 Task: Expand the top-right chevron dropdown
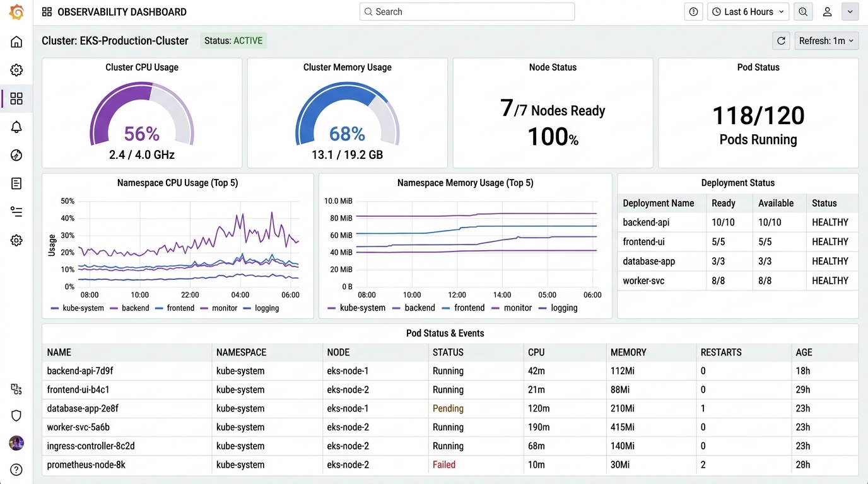(x=850, y=12)
